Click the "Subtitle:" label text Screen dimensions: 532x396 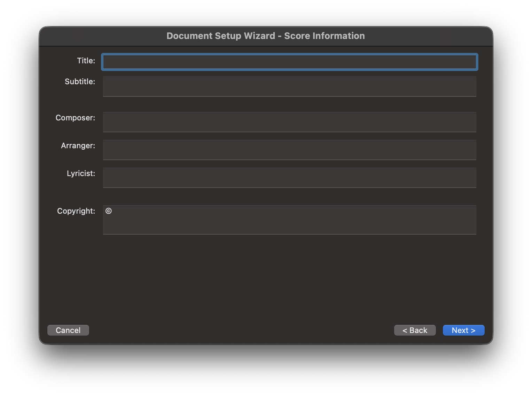tap(80, 81)
